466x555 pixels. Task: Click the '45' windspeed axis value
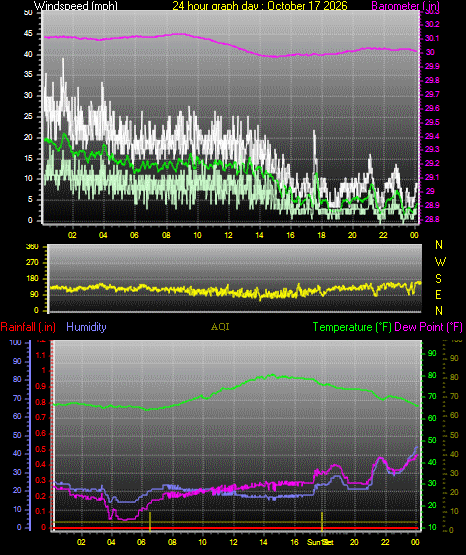tap(28, 34)
